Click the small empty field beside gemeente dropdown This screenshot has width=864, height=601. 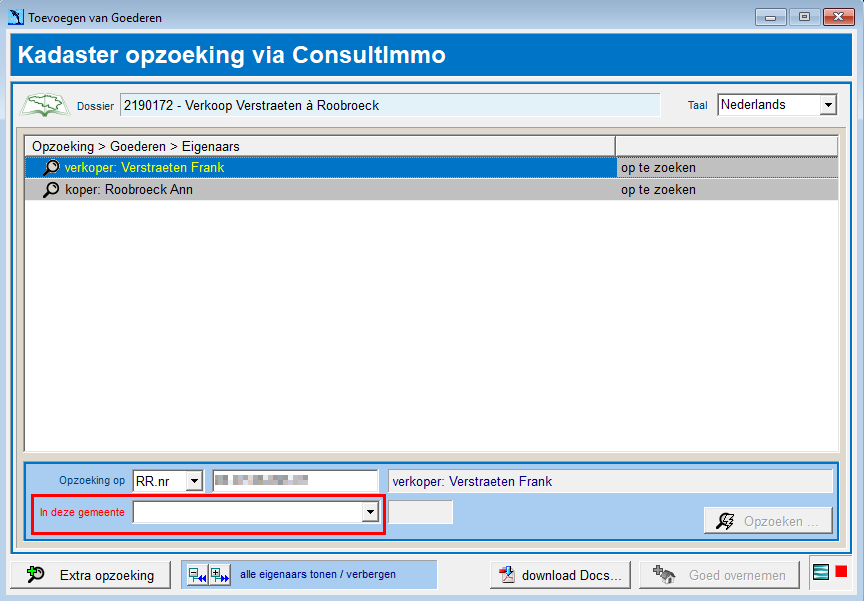tap(420, 512)
